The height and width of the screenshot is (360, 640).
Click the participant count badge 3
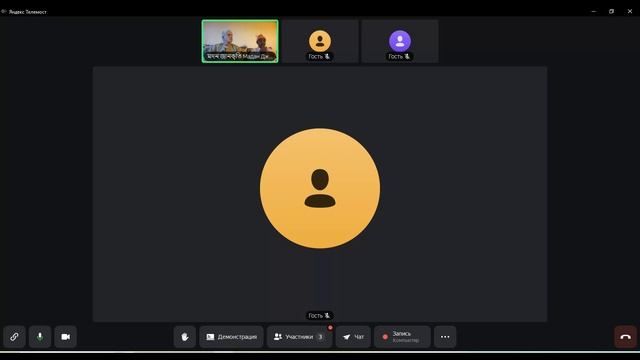320,337
